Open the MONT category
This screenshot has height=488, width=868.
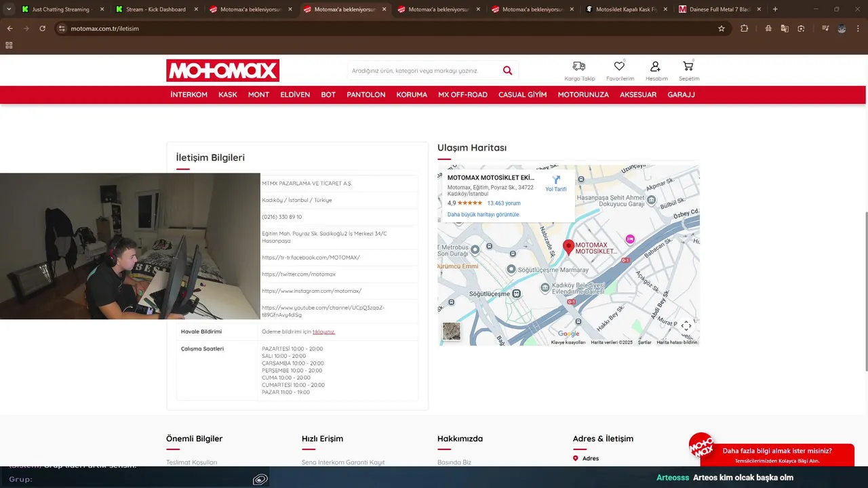point(258,95)
